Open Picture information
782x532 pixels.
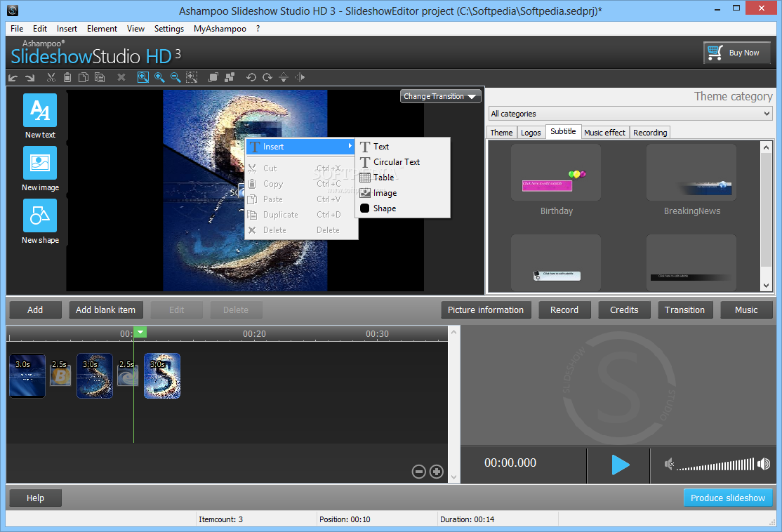[x=486, y=310]
